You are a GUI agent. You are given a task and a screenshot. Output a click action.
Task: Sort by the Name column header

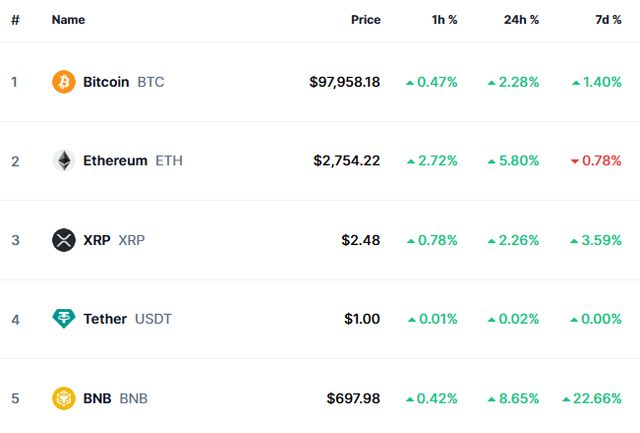tap(68, 20)
